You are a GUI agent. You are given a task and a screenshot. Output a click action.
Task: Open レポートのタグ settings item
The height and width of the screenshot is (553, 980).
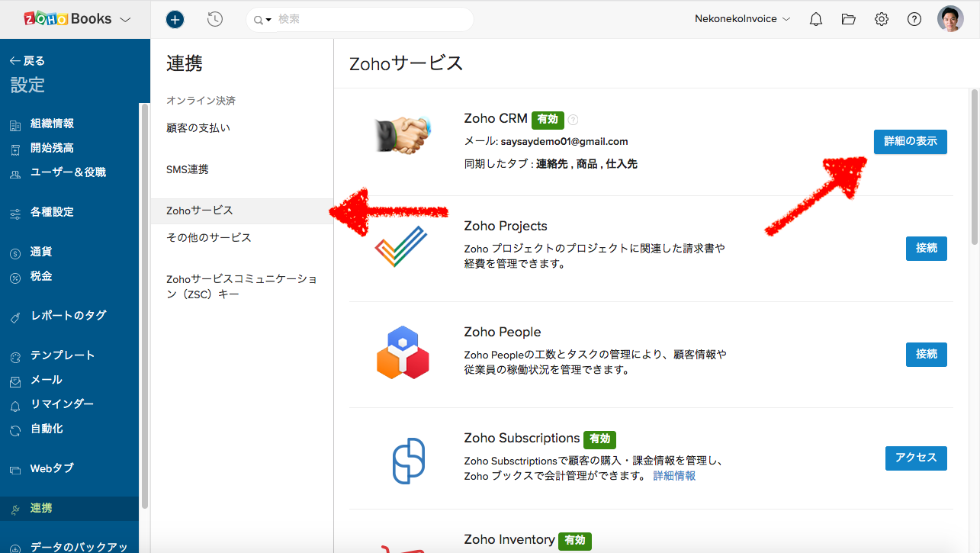69,316
